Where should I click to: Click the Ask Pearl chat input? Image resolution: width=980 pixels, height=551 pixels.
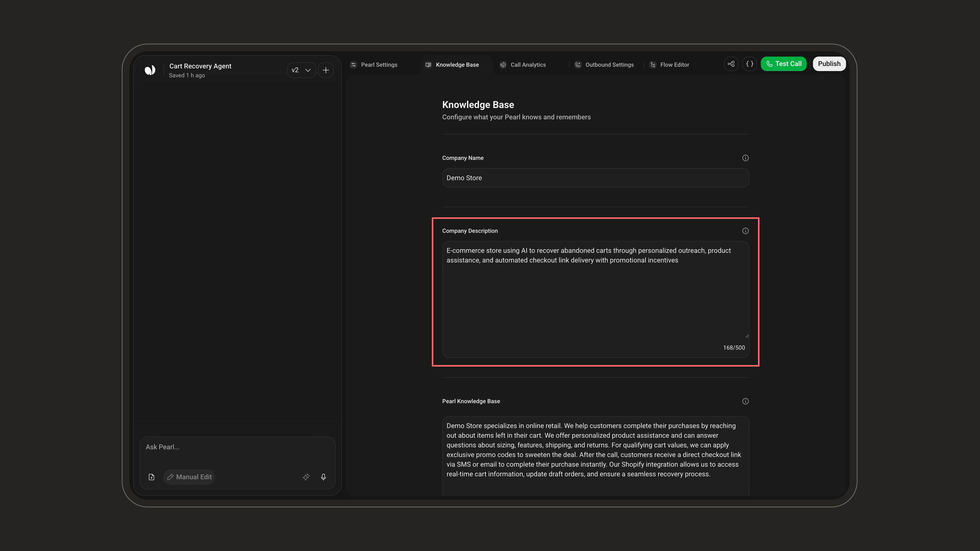pos(237,447)
